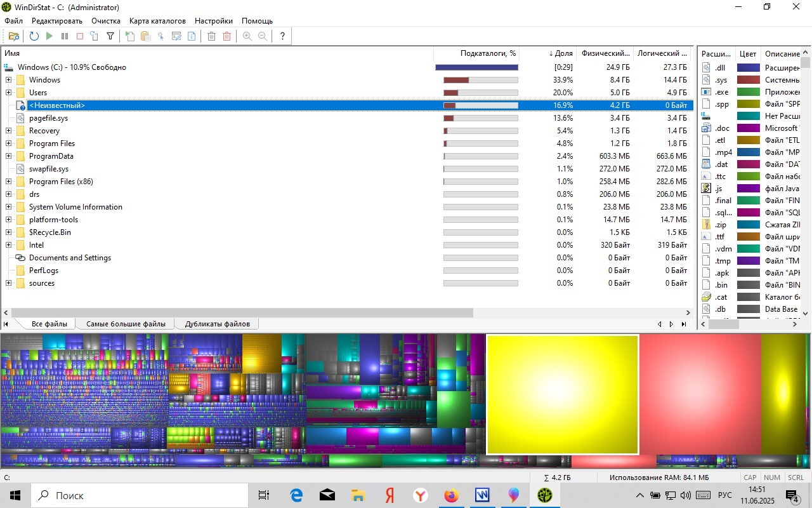
Task: Open Firefox from the taskbar
Action: 451,495
